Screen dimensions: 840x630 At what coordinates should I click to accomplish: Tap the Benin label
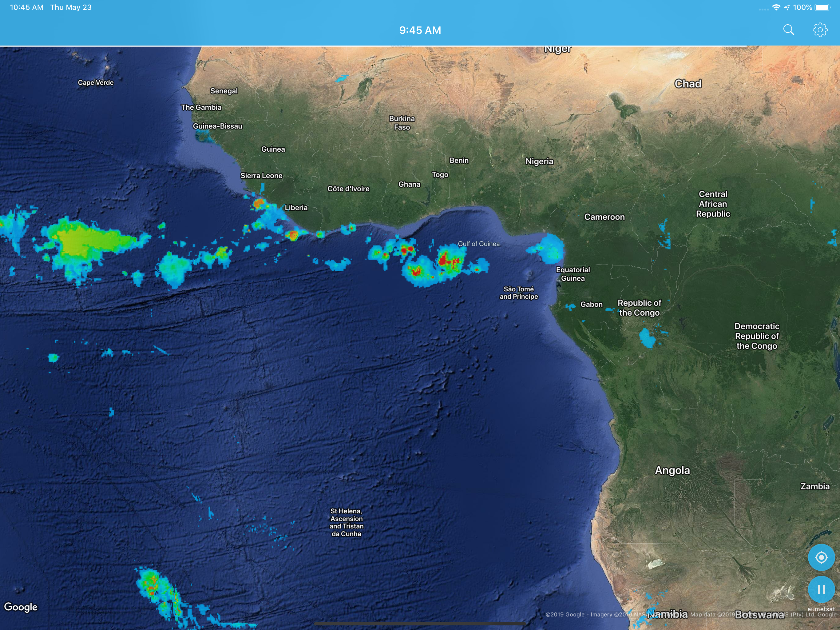pyautogui.click(x=459, y=160)
